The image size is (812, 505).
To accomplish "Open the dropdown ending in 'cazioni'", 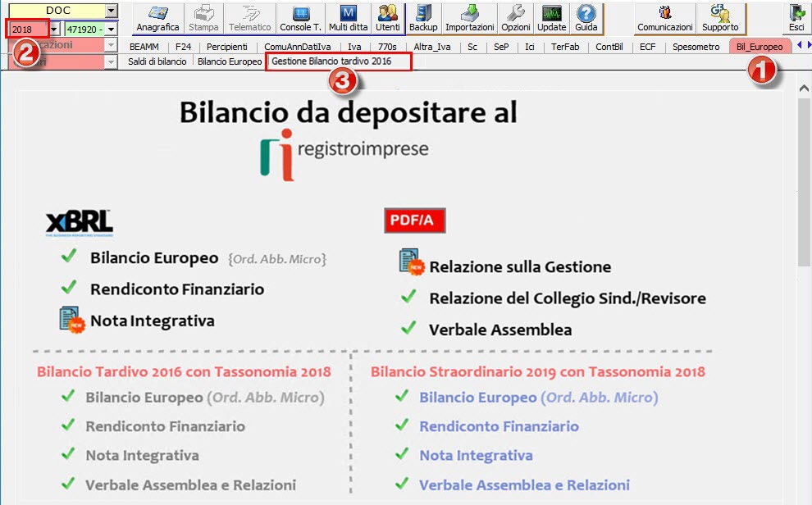I will (x=111, y=46).
